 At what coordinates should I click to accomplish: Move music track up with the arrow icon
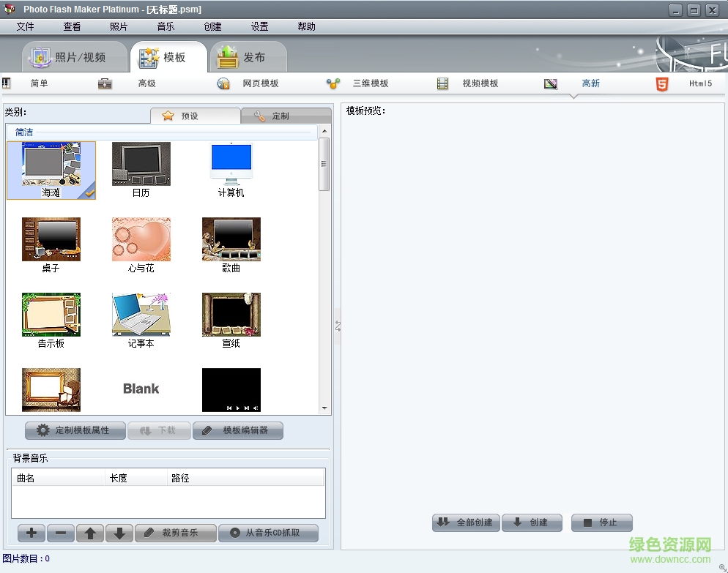[x=89, y=533]
